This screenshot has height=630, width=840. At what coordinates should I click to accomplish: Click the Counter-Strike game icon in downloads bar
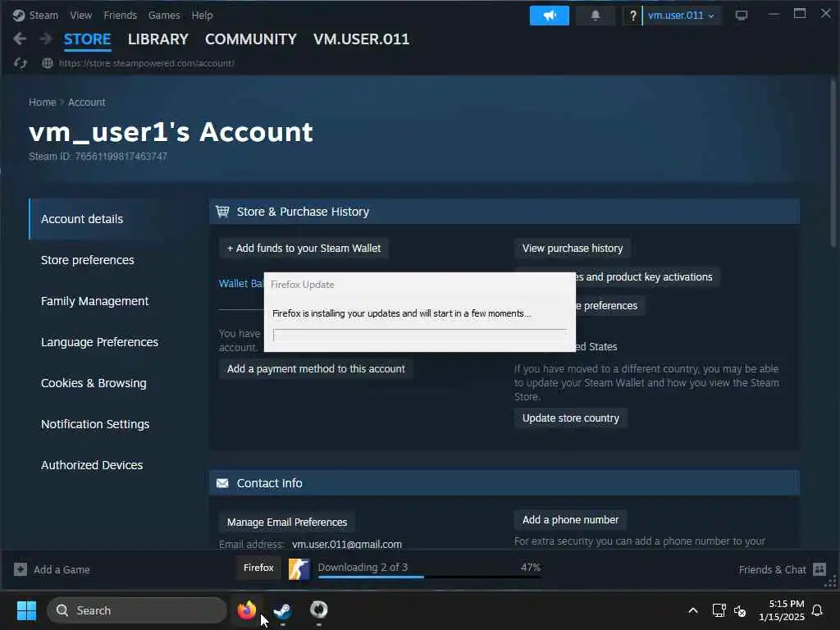(x=299, y=569)
